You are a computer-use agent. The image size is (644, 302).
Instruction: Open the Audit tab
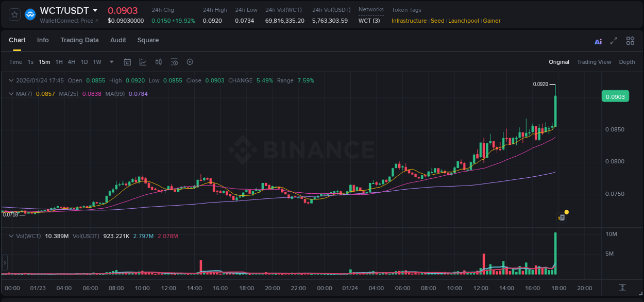tap(118, 40)
